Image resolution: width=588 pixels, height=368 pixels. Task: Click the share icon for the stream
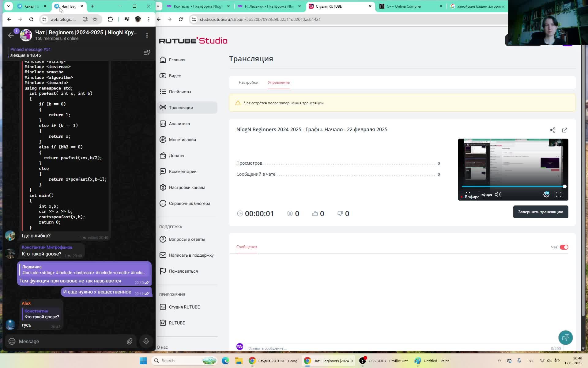pyautogui.click(x=552, y=130)
